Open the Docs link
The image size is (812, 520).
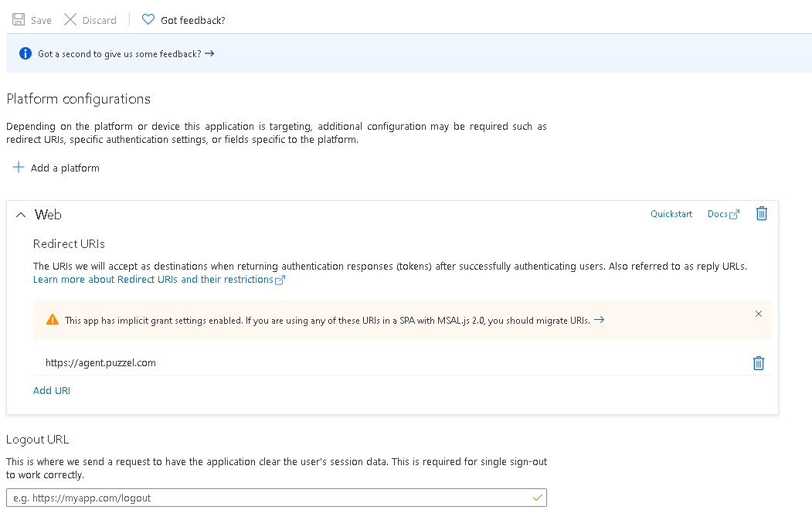pos(717,214)
